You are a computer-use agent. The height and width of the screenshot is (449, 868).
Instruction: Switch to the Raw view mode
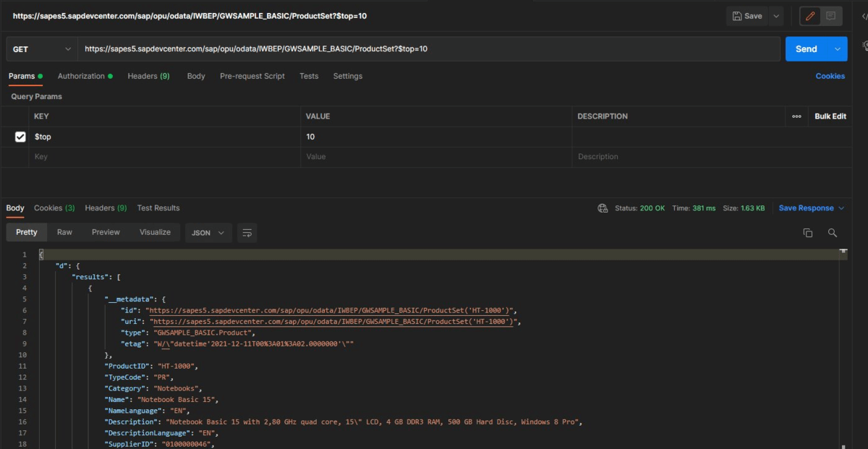click(64, 233)
